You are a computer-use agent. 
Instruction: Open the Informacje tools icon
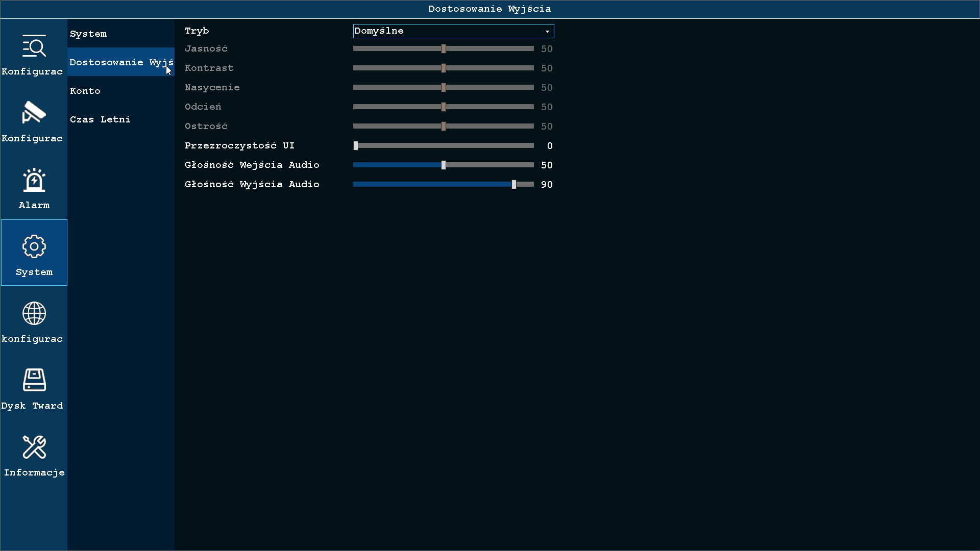[34, 447]
